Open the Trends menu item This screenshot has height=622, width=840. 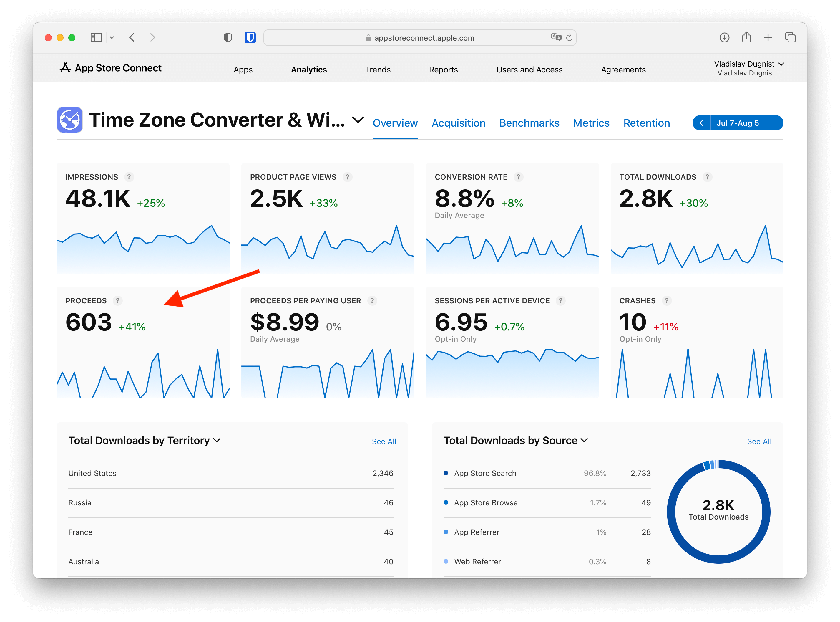378,70
